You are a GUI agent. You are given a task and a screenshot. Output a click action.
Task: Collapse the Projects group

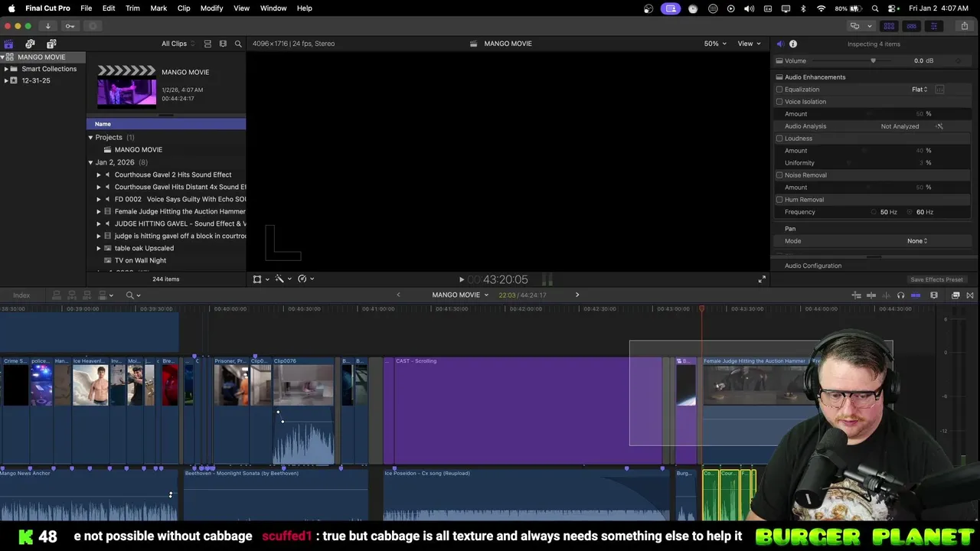click(x=90, y=138)
